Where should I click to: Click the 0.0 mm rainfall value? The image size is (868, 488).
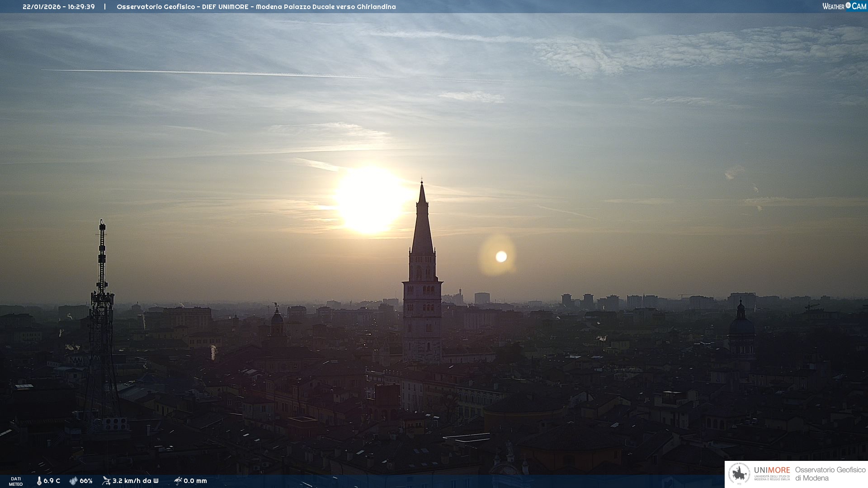click(x=195, y=481)
